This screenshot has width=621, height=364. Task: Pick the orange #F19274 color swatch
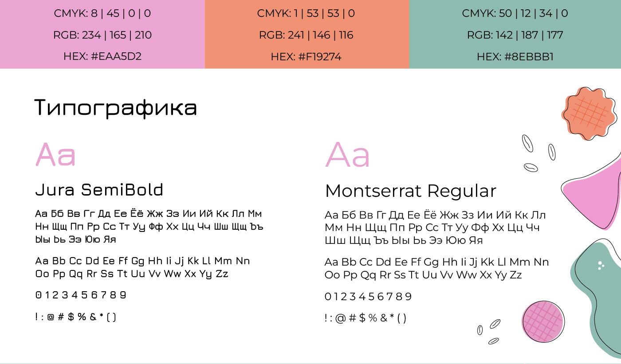tap(307, 34)
